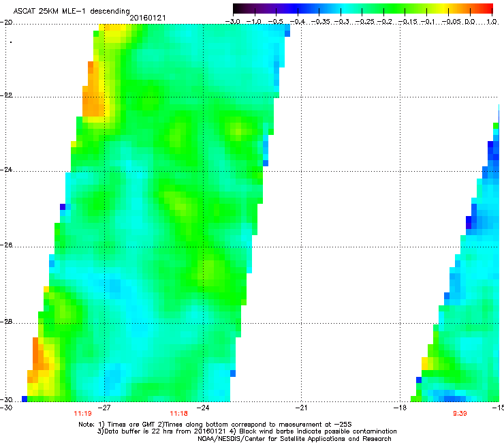This screenshot has width=504, height=443.
Task: Click the red "9:39" swath time label
Action: 460,414
